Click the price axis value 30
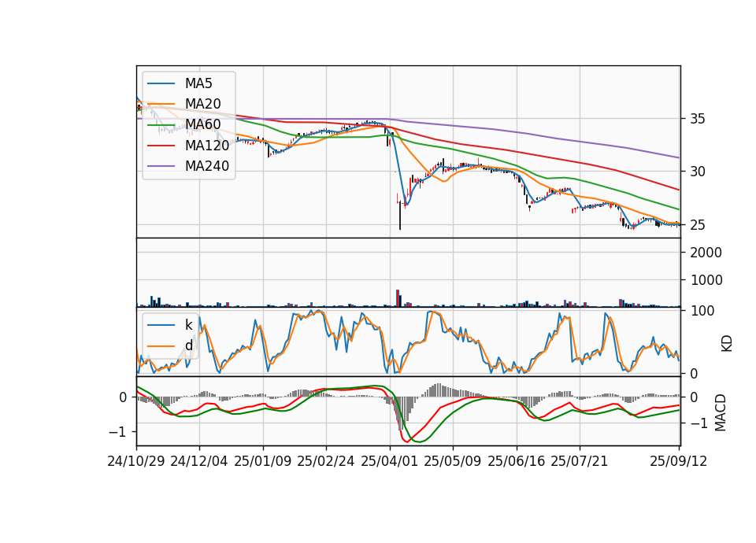756x543 pixels. click(697, 172)
